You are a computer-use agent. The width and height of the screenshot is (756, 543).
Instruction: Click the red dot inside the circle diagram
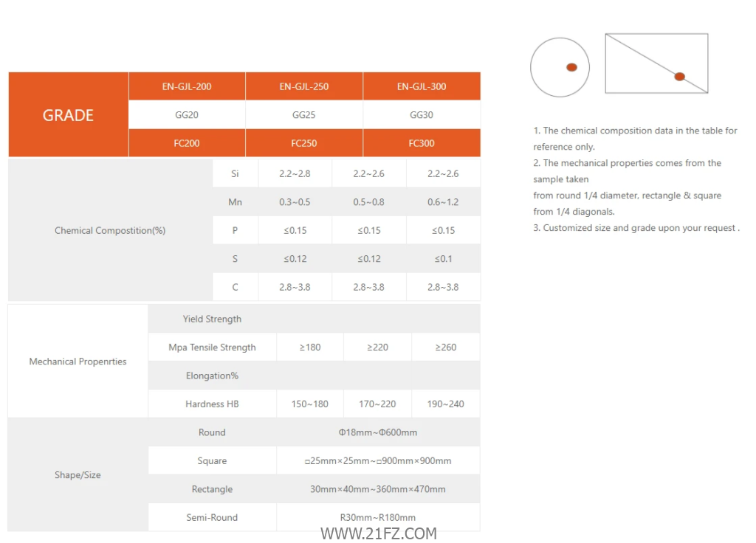click(571, 67)
